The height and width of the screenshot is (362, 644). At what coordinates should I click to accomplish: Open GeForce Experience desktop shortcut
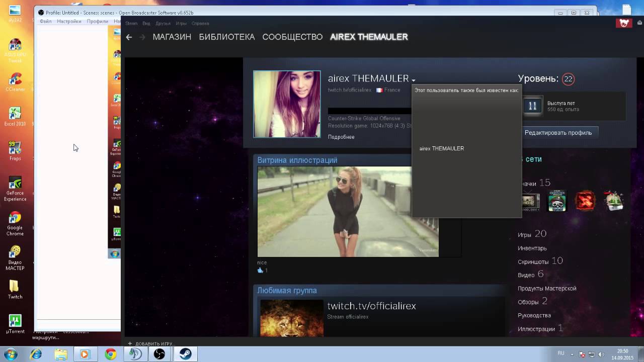15,189
